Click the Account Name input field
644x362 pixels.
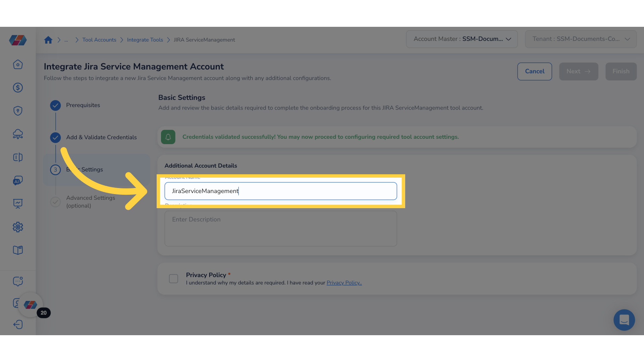point(281,191)
